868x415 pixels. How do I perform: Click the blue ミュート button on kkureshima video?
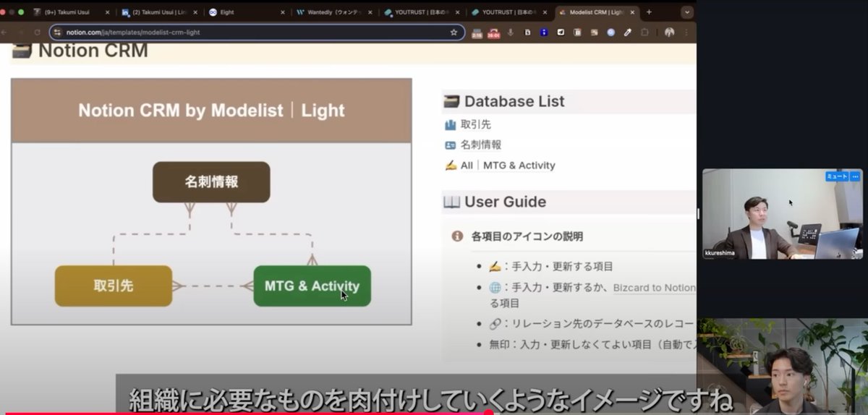coord(837,176)
